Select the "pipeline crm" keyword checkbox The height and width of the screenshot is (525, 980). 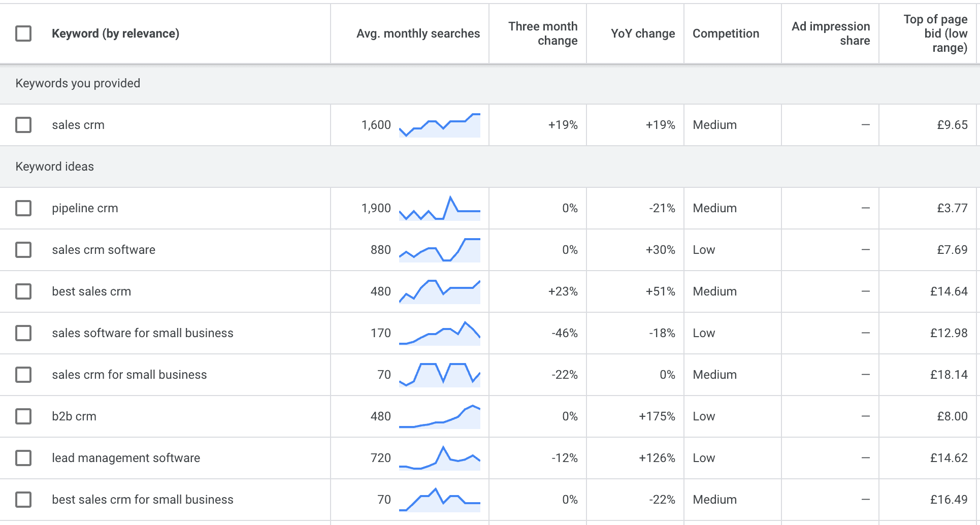(23, 208)
